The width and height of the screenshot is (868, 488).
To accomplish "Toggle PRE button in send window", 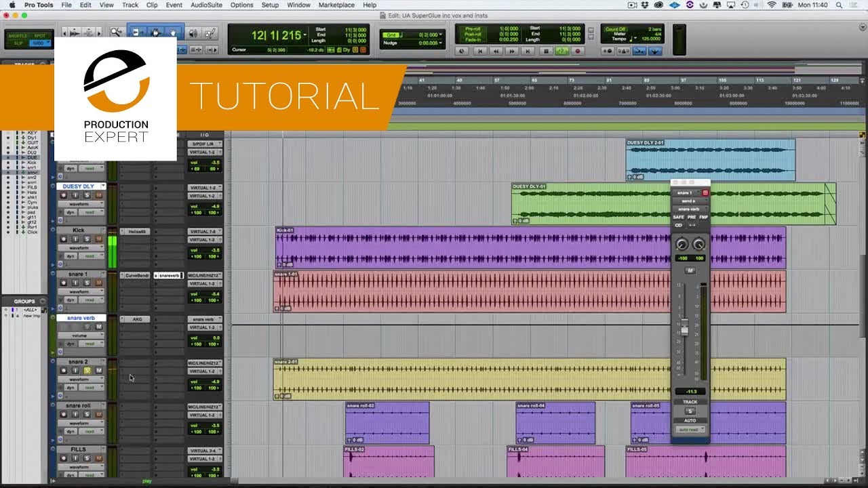I will [691, 218].
